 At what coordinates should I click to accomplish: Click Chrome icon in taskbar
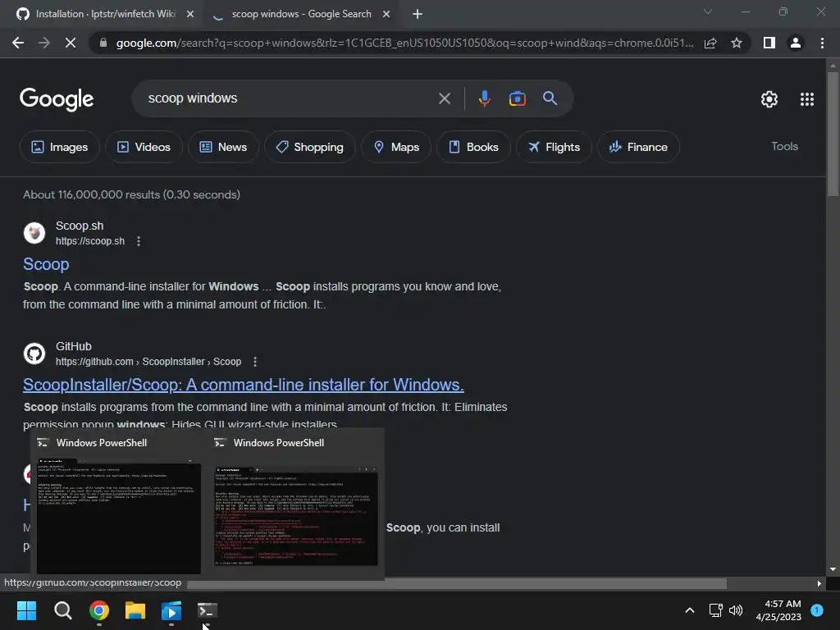pyautogui.click(x=99, y=610)
